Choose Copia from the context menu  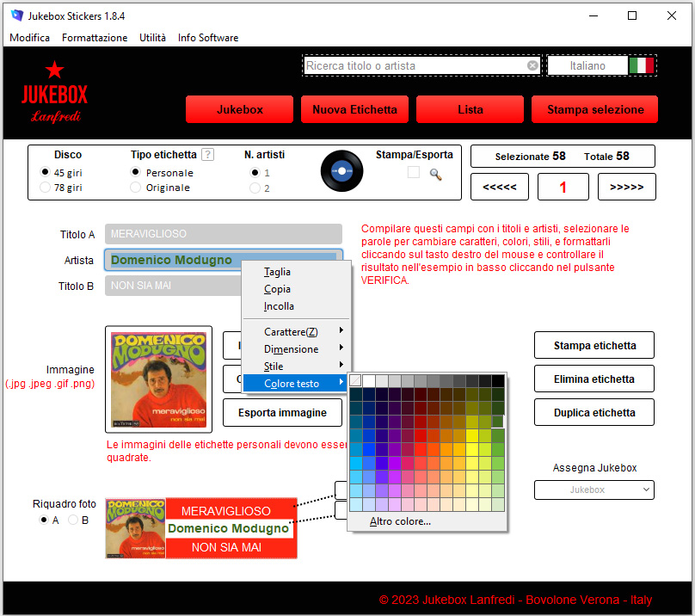pos(297,289)
